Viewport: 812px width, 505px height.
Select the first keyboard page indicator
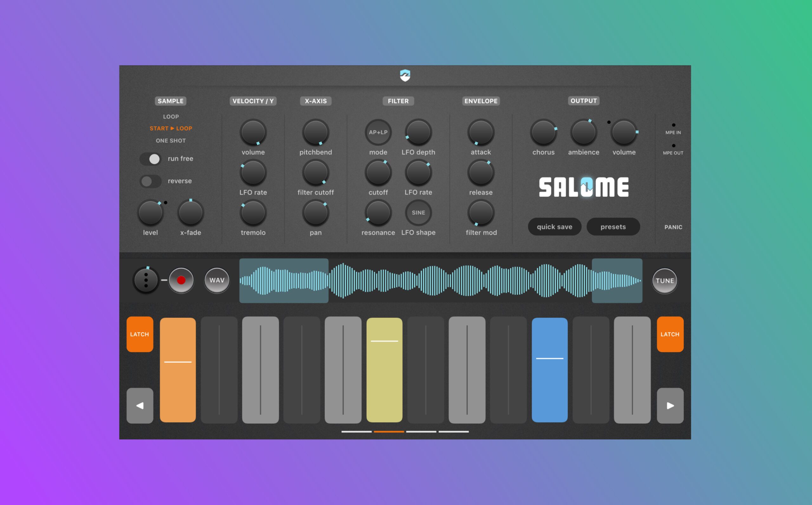tap(356, 432)
